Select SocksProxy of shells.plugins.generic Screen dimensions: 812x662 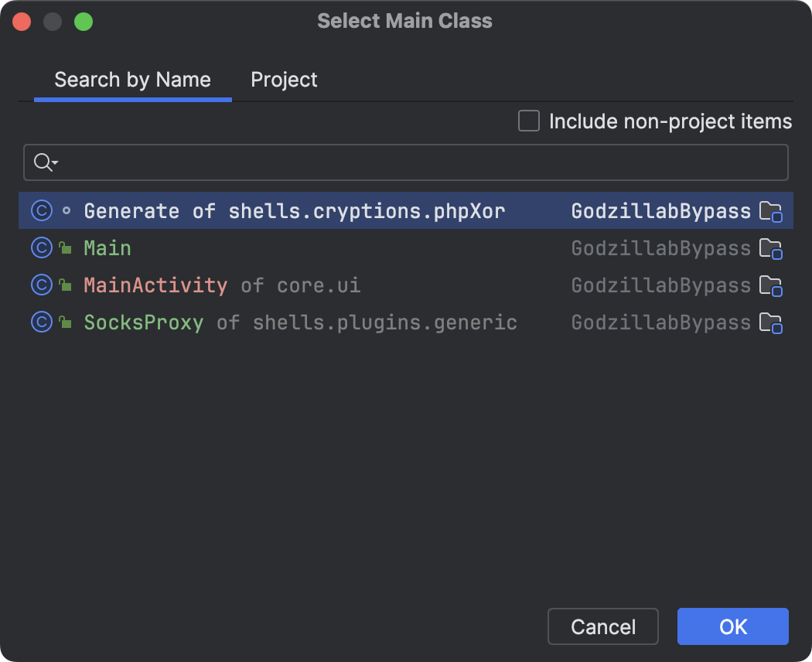click(300, 322)
